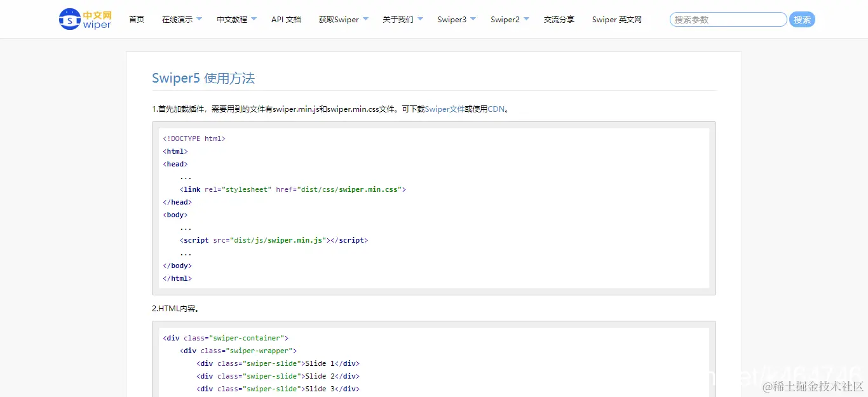Click the opening <body> tag line
Viewport: 868px width, 397px height.
tap(175, 215)
